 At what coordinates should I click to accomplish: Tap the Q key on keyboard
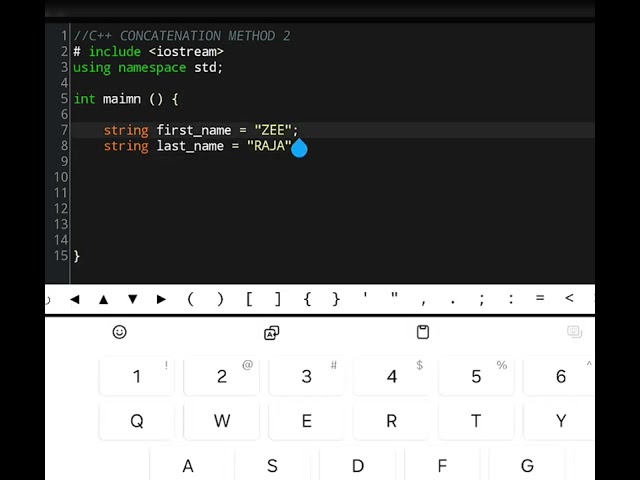click(x=137, y=421)
